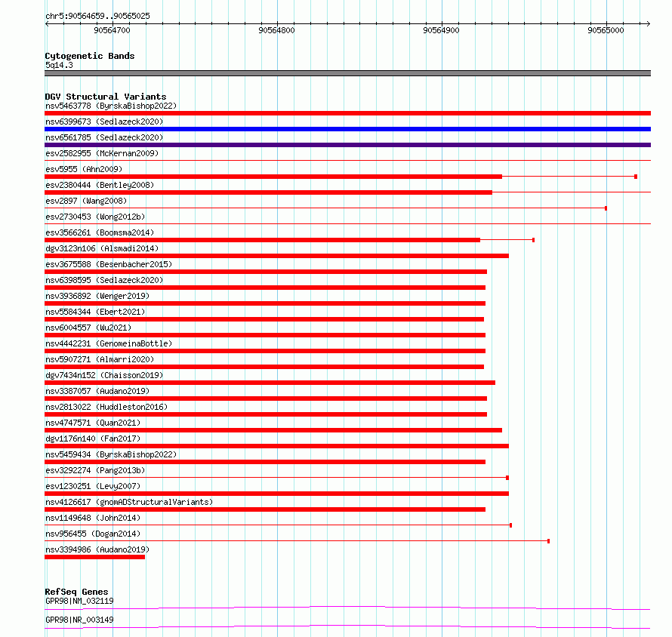Click the red nsv5463778 variant bar

point(347,113)
